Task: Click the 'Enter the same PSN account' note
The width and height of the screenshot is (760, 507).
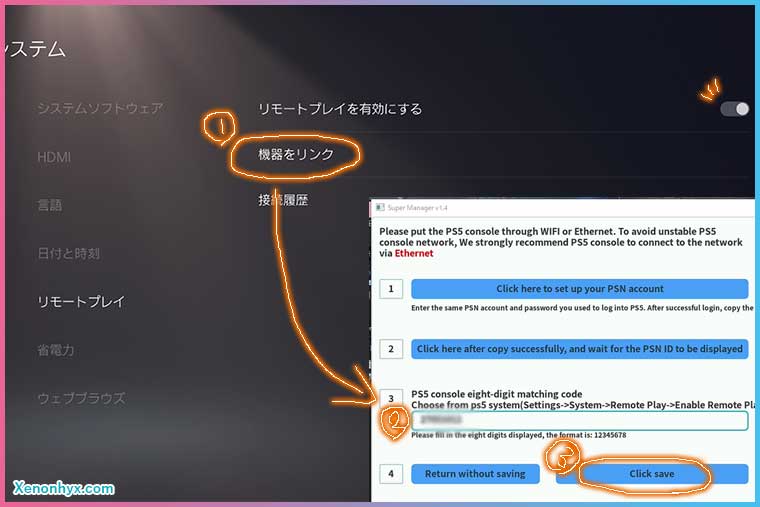Action: pyautogui.click(x=583, y=308)
